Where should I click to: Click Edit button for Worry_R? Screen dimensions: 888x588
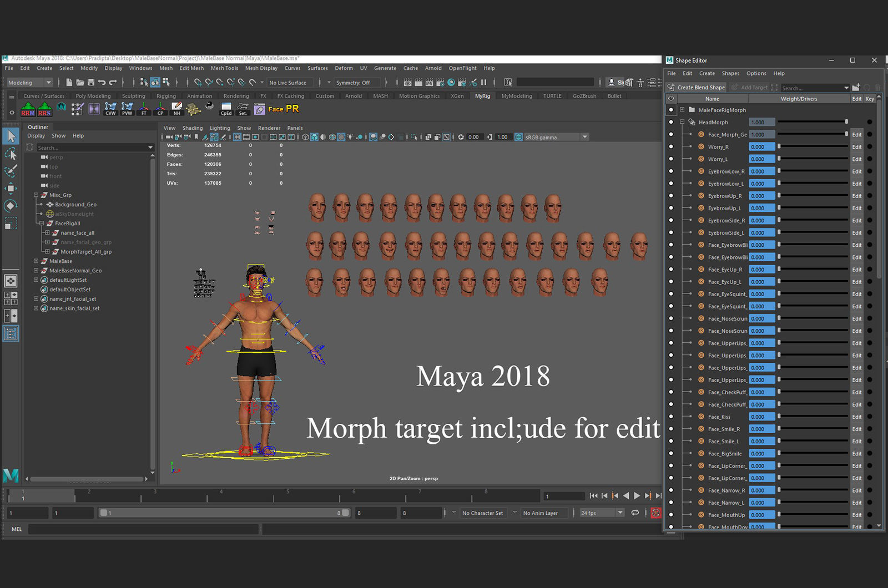coord(857,147)
